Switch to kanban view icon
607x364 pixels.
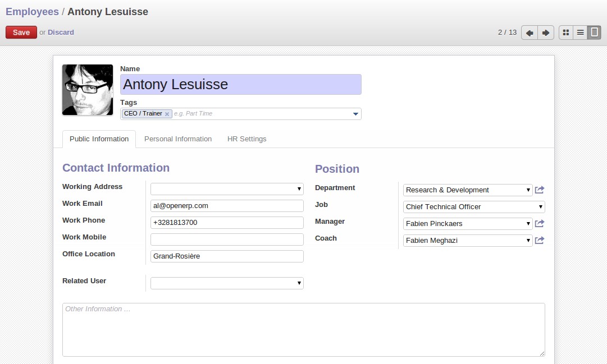(x=566, y=33)
